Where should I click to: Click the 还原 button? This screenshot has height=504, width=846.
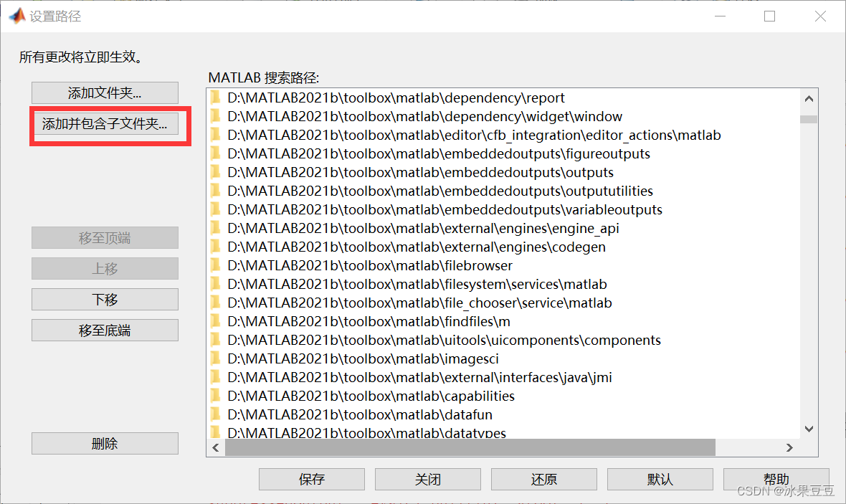[544, 479]
